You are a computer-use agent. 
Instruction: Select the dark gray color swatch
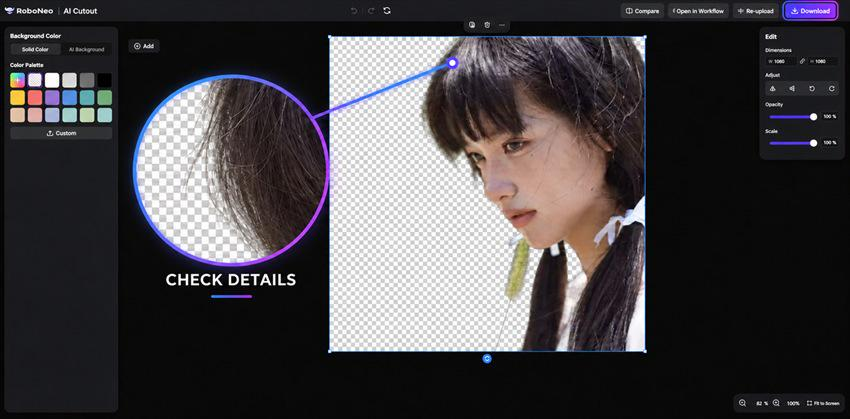(87, 80)
